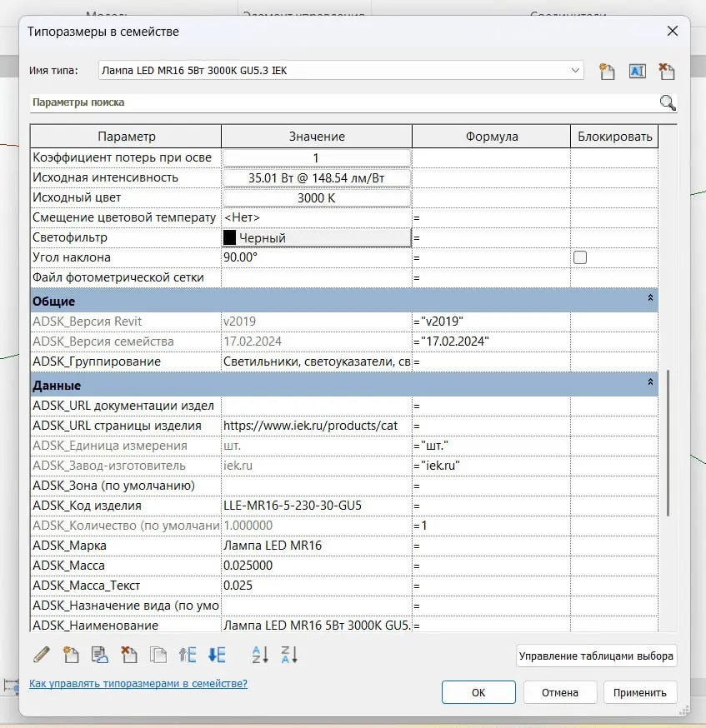Open help link about managing family types

(138, 683)
